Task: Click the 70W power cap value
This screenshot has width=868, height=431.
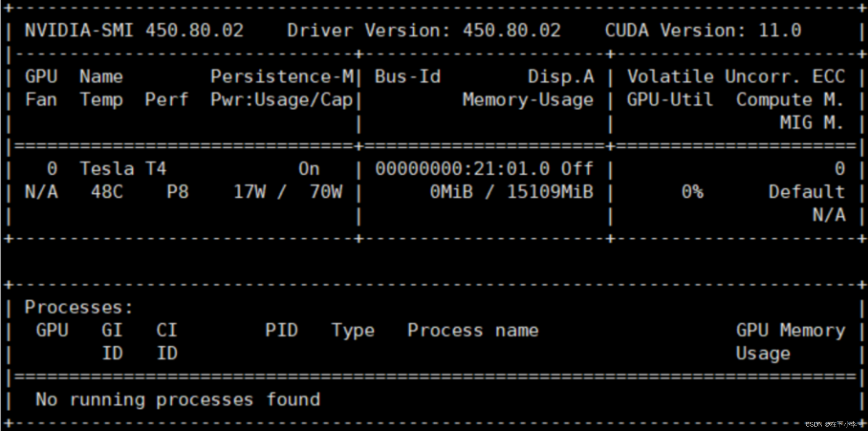Action: coord(326,192)
